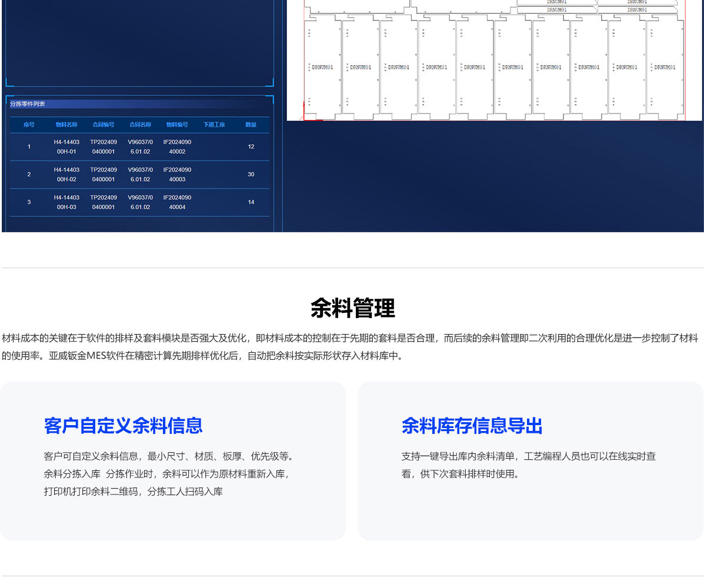The image size is (704, 588).
Task: Click the 序号 column header
Action: (29, 125)
